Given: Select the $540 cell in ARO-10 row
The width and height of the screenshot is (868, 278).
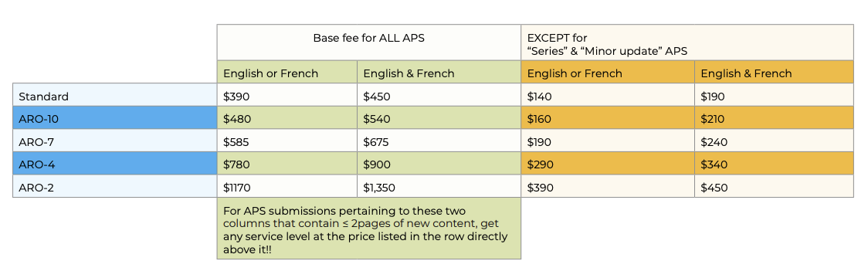Looking at the screenshot, I should 439,118.
